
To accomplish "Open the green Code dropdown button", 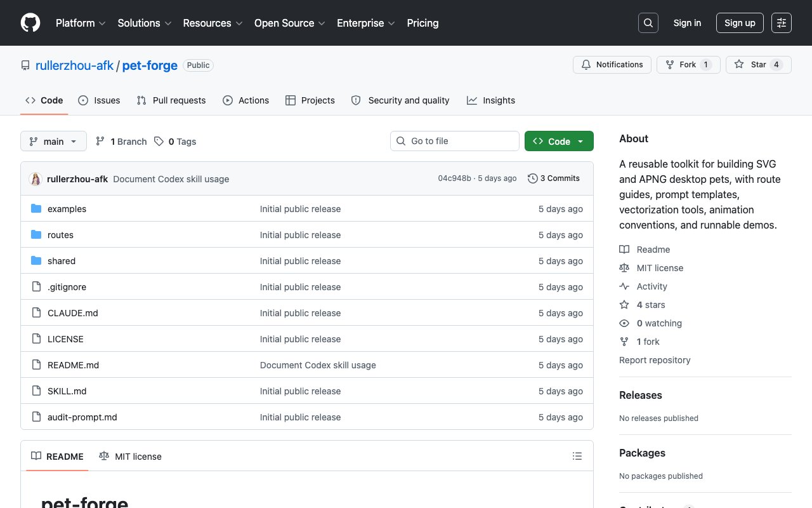I will tap(559, 141).
